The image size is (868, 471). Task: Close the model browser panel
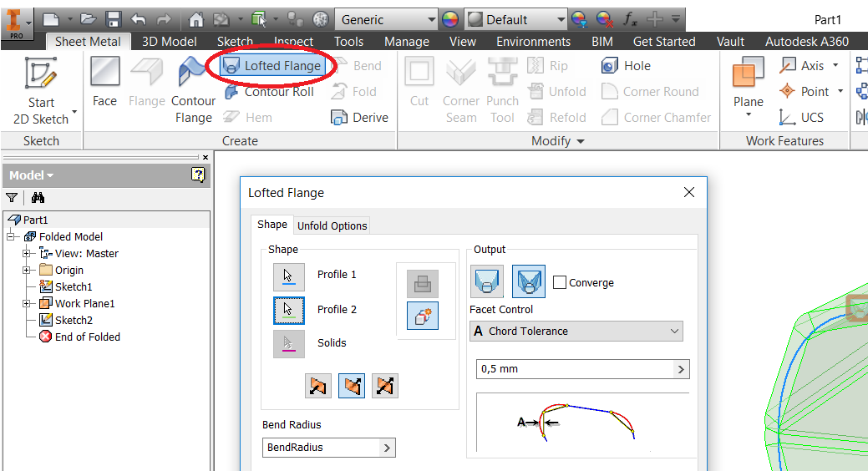tap(206, 158)
